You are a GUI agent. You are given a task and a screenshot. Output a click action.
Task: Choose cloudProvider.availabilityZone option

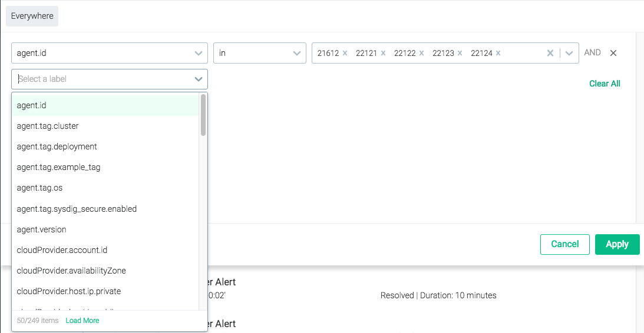105,271
